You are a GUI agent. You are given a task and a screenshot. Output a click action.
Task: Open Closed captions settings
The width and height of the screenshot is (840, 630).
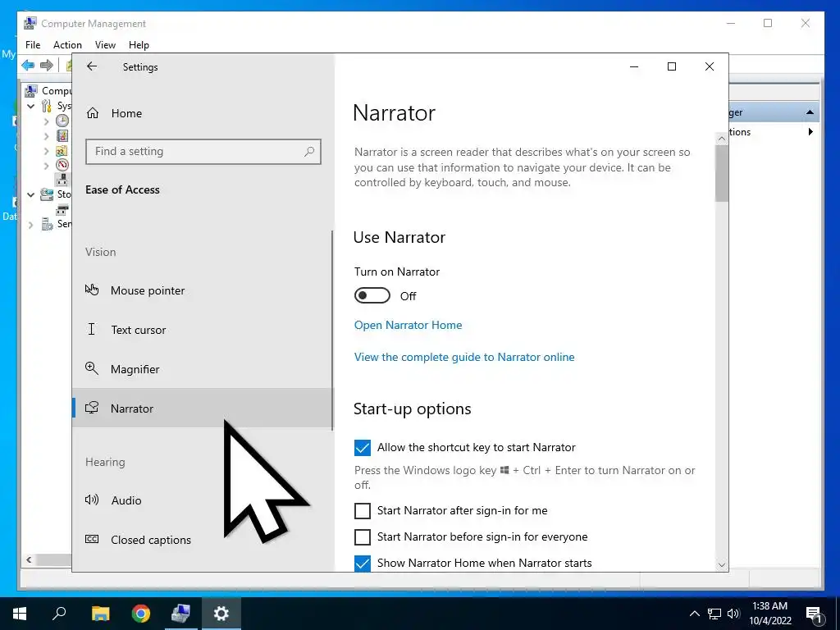(x=203, y=540)
